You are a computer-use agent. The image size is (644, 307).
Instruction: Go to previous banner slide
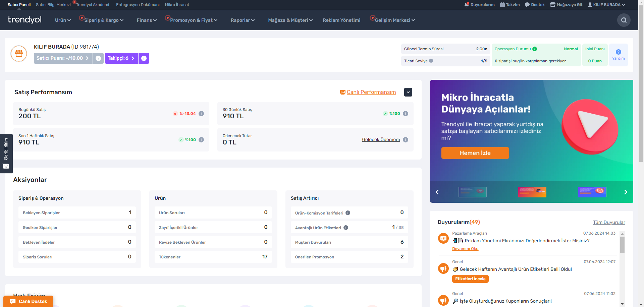437,192
